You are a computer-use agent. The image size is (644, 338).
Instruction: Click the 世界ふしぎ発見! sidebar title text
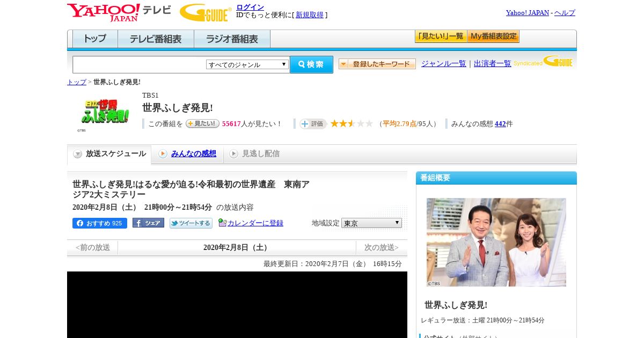(456, 305)
